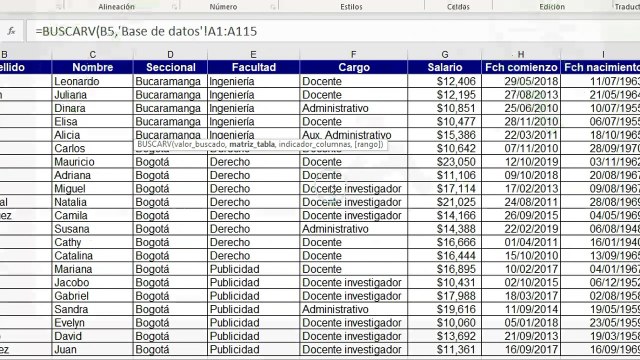Select the salary cell $12,406
This screenshot has width=640, height=360.
(444, 81)
